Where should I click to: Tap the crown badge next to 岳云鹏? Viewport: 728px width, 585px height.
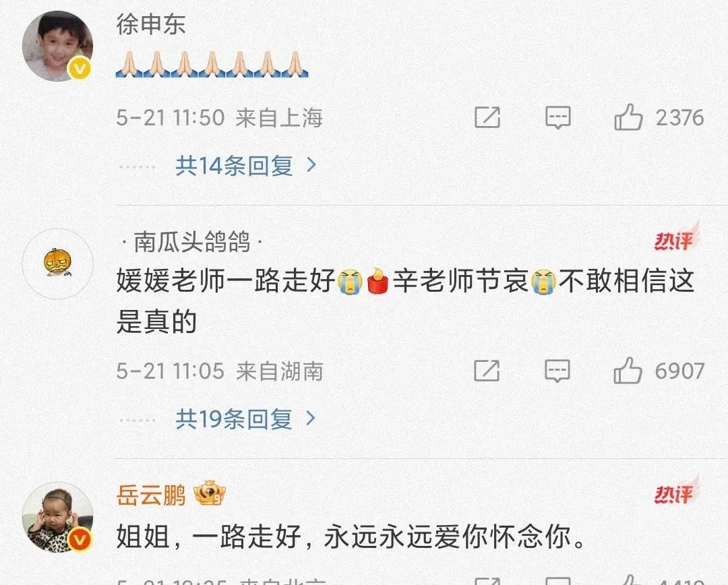(210, 493)
